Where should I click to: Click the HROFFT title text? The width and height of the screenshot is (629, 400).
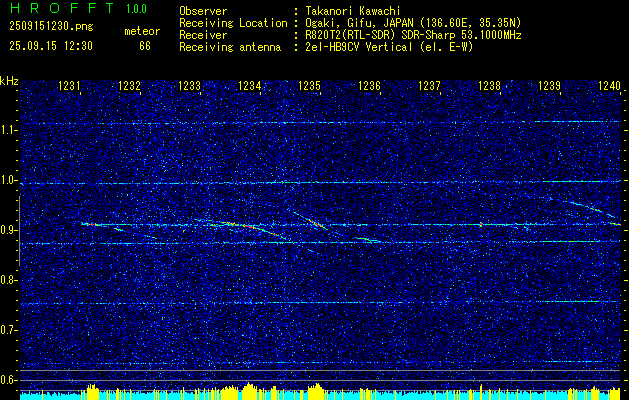point(62,8)
